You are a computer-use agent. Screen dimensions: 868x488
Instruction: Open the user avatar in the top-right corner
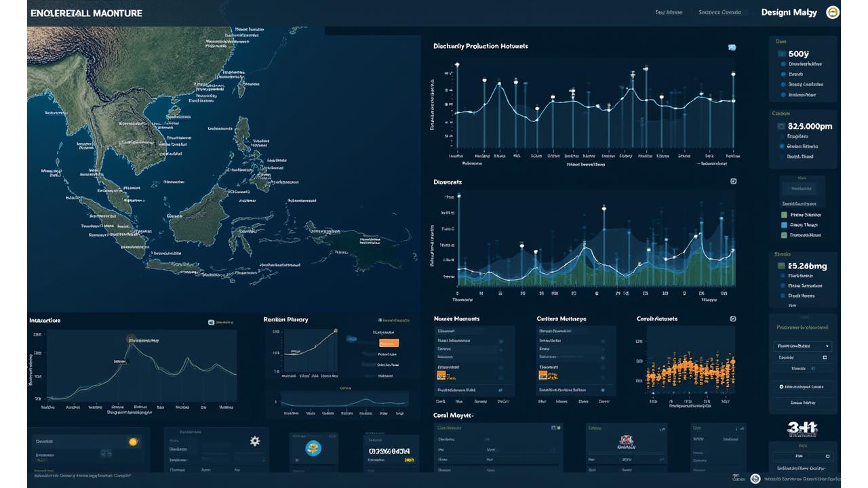833,12
